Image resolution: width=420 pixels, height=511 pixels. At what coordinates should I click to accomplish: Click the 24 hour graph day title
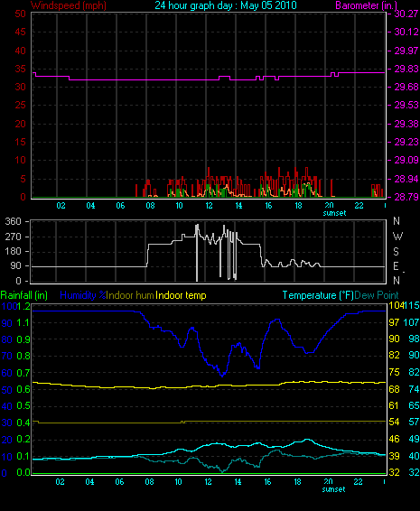[226, 5]
